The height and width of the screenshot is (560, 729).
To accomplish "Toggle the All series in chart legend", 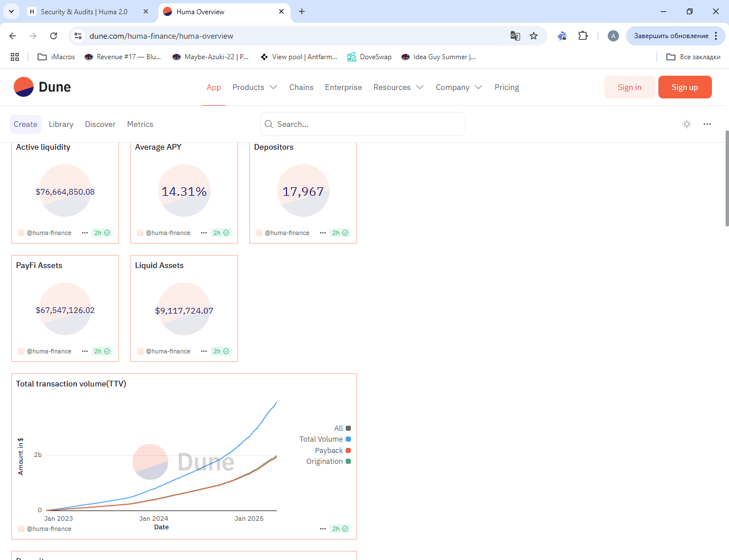I will [x=342, y=429].
